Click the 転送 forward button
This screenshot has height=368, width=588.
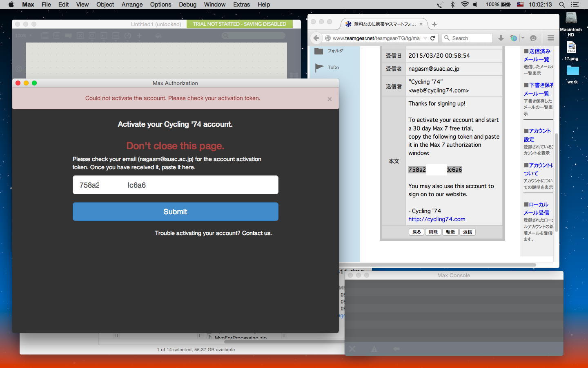(450, 232)
